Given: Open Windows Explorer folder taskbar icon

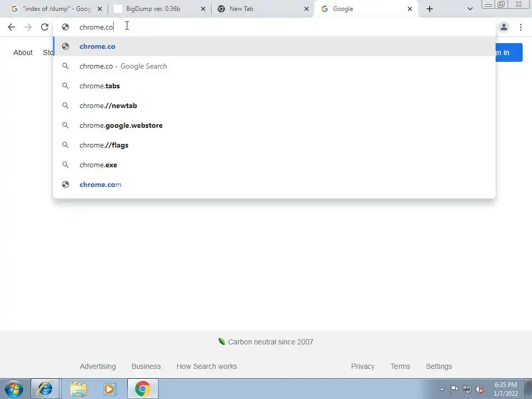Looking at the screenshot, I should coord(78,389).
